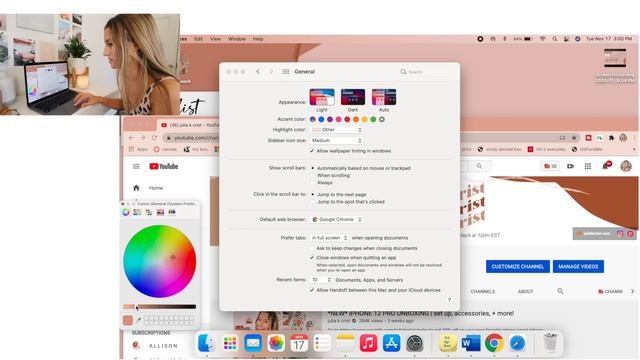This screenshot has width=640, height=360.
Task: Select Jump to the spot that's clicked
Action: pyautogui.click(x=313, y=202)
